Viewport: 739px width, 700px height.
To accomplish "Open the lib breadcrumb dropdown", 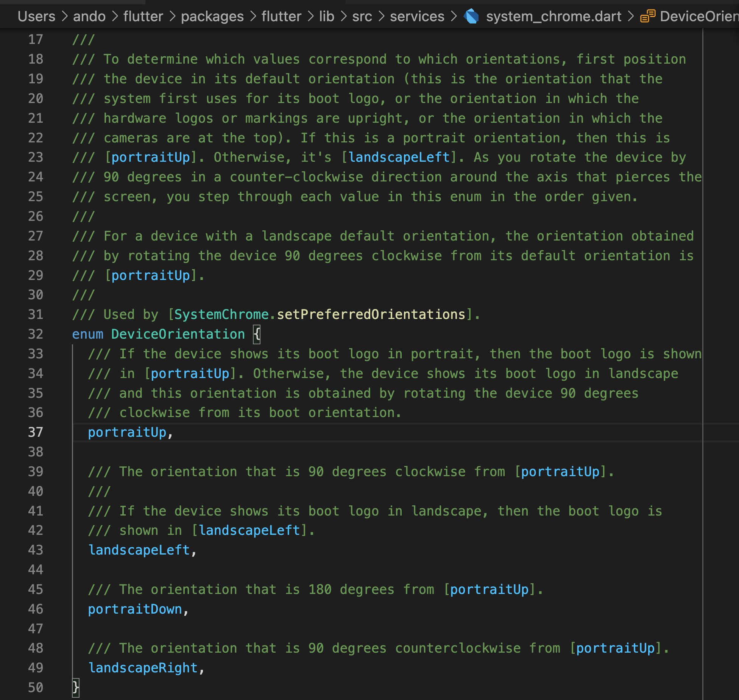I will (326, 16).
